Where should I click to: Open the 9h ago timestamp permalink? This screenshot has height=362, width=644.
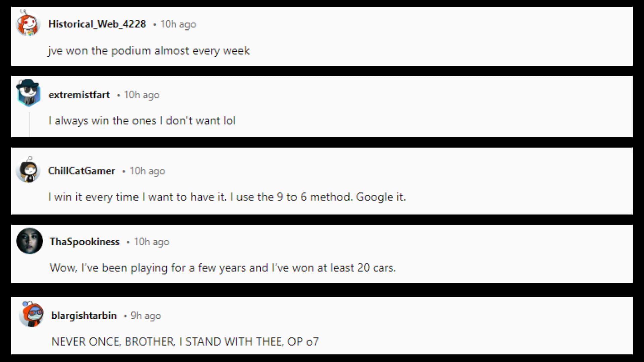pyautogui.click(x=146, y=315)
